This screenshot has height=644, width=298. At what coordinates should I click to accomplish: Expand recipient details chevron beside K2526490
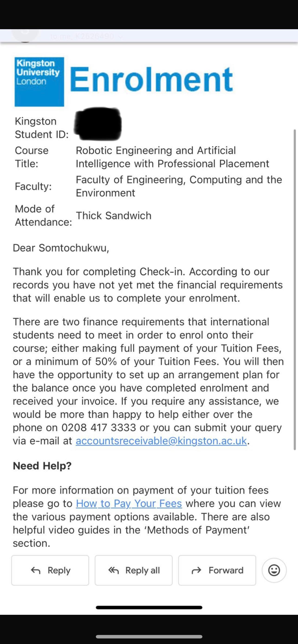coord(121,37)
